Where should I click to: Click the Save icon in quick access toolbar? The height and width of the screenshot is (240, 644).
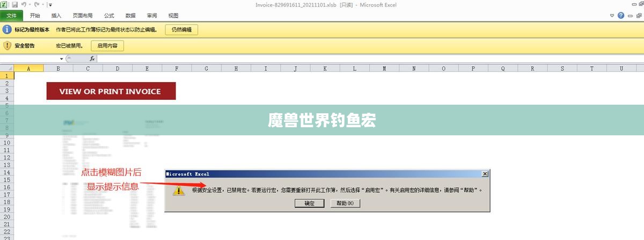tap(14, 4)
